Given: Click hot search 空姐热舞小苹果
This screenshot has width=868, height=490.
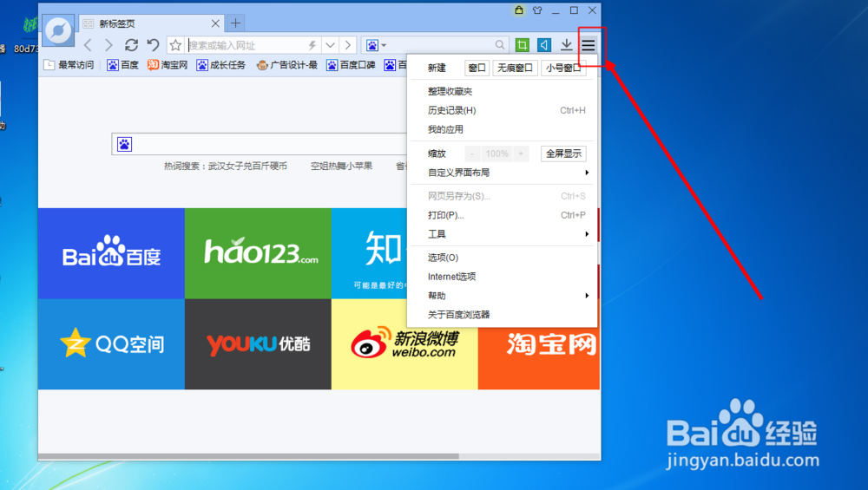Looking at the screenshot, I should pyautogui.click(x=341, y=166).
